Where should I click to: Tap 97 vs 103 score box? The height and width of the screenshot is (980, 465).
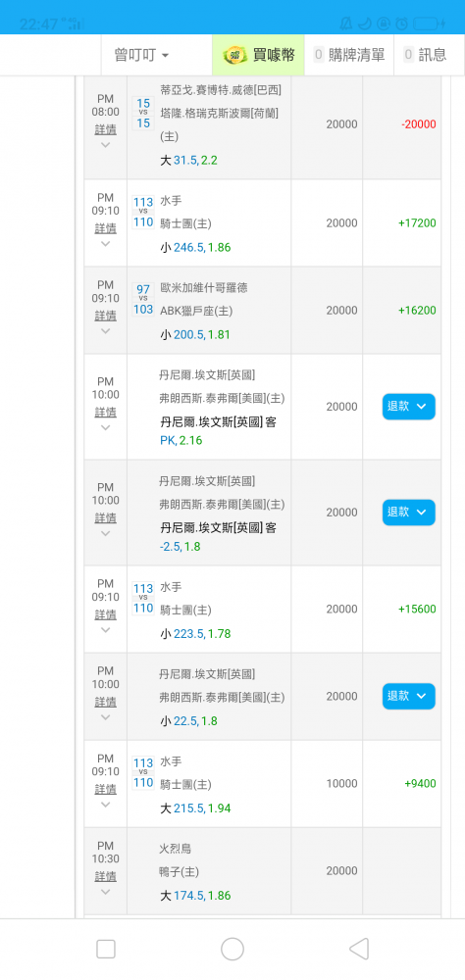pos(143,299)
